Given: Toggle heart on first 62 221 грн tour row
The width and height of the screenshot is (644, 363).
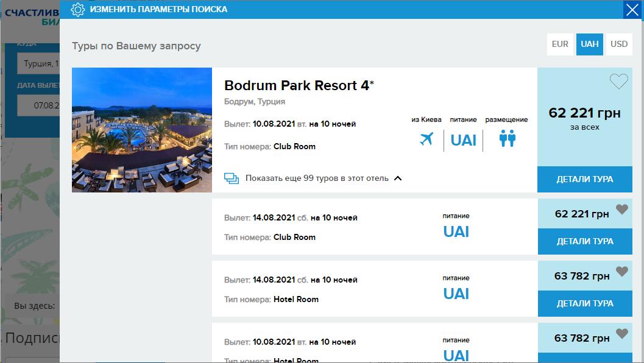Looking at the screenshot, I should pyautogui.click(x=621, y=210).
